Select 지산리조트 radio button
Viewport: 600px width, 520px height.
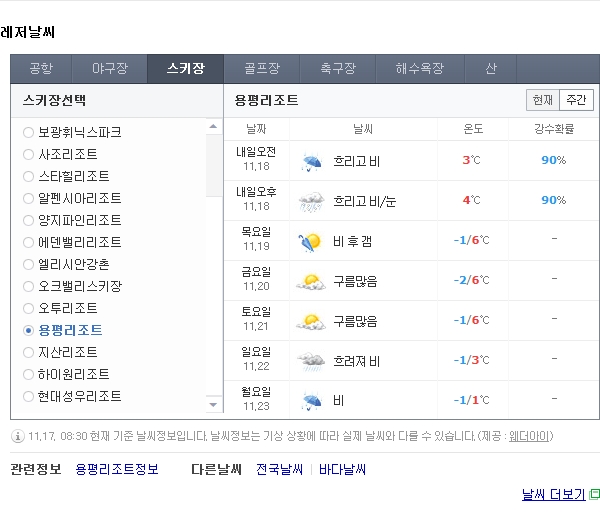[28, 352]
